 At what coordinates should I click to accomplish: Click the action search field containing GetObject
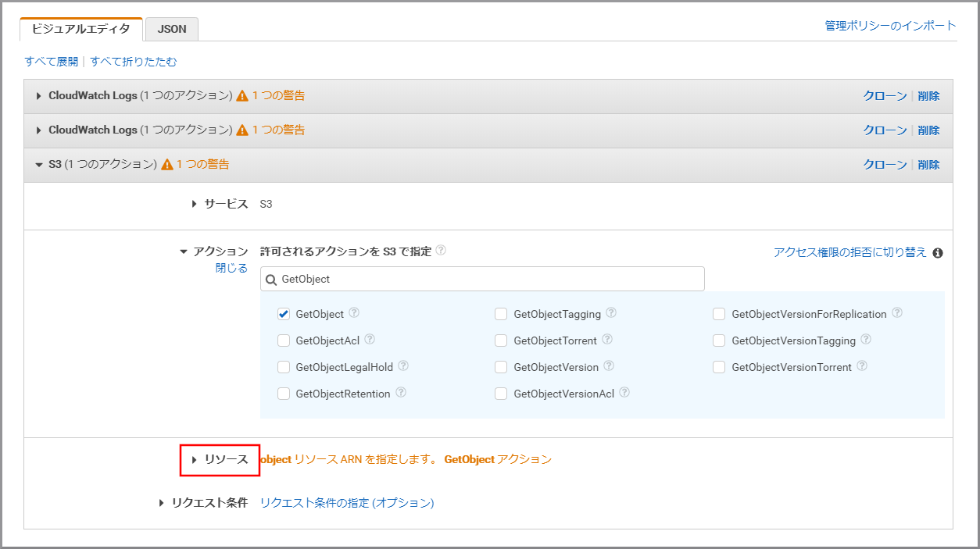tap(482, 279)
